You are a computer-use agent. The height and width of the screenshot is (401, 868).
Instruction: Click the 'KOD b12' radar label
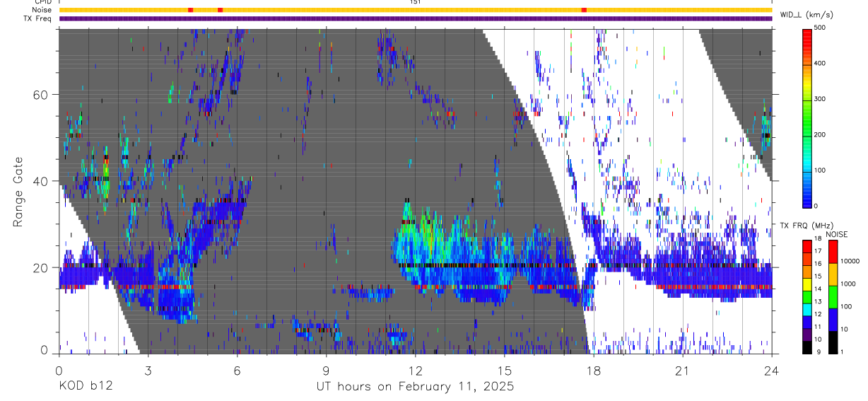(x=85, y=387)
